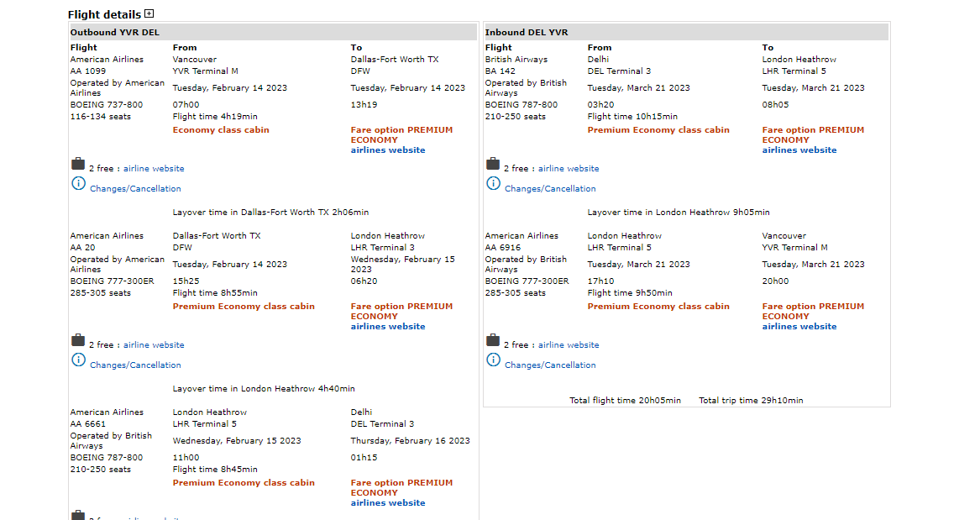Open Changes/Cancellation for the Delhi to London flight
The image size is (980, 520).
point(550,189)
